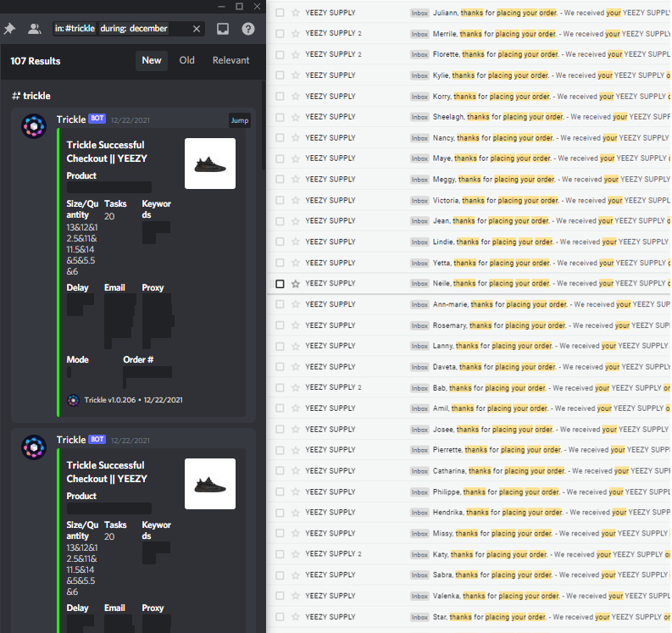
Task: Click Trickle v1.0.206 footer text
Action: point(109,400)
